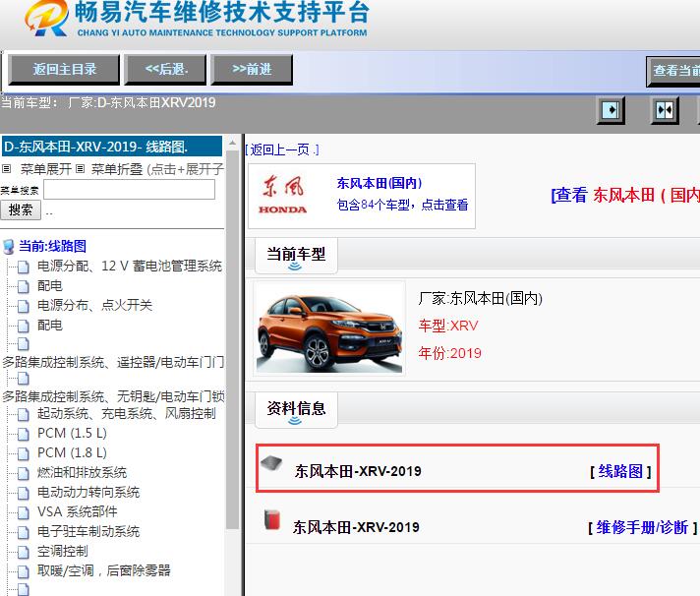Select the 当前车型 tab
Viewport: 700px width, 596px height.
[296, 256]
